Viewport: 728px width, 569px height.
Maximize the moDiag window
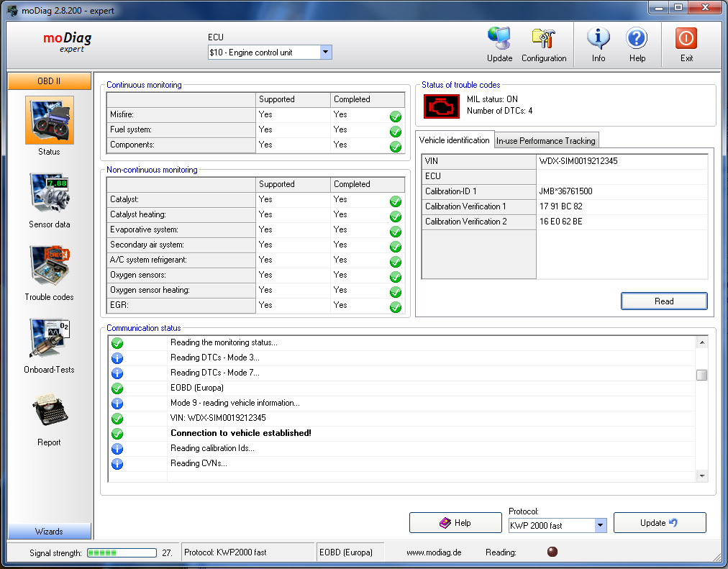click(x=678, y=7)
